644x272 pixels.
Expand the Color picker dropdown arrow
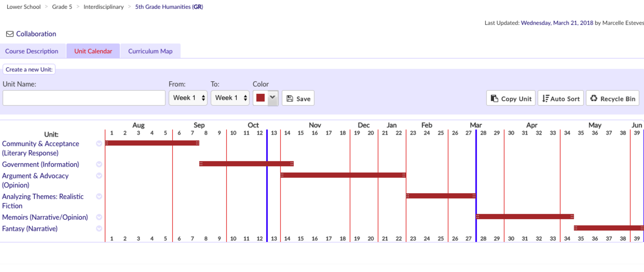coord(273,98)
